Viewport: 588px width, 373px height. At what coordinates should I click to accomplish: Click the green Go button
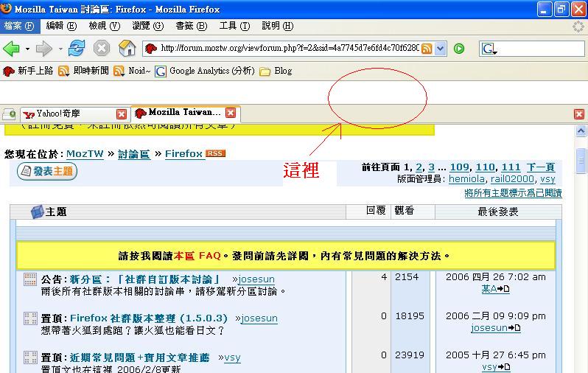click(x=459, y=49)
